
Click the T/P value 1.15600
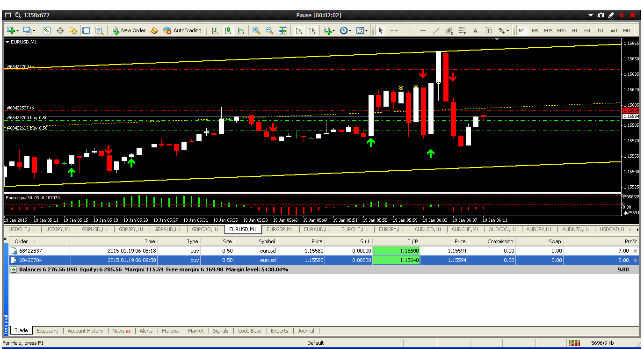[397, 251]
